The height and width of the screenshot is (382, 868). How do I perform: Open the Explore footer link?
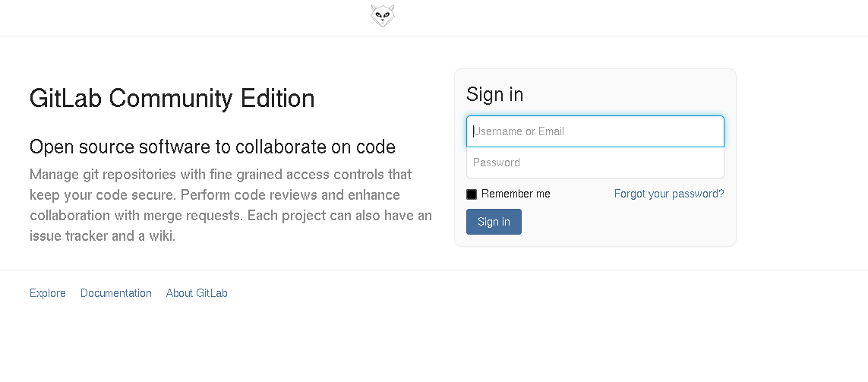[48, 293]
